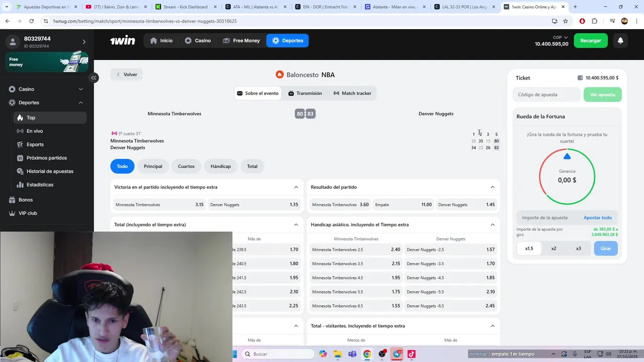This screenshot has height=362, width=644.
Task: Collapse Handicap asiático market
Action: tap(493, 225)
